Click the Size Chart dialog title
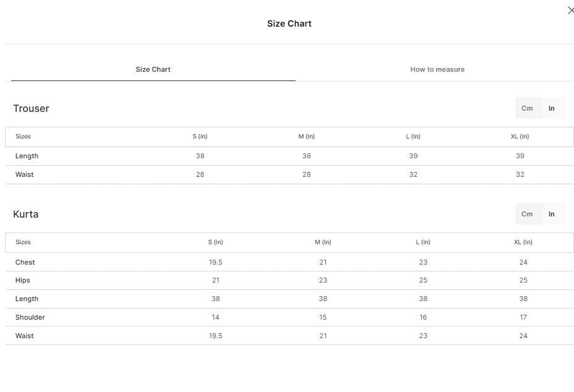574x392 pixels. tap(289, 23)
